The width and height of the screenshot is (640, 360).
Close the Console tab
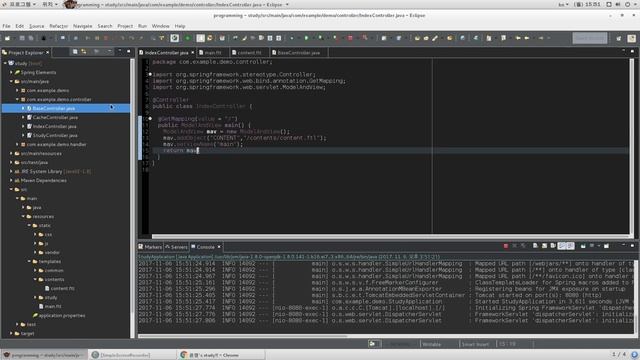(x=219, y=247)
